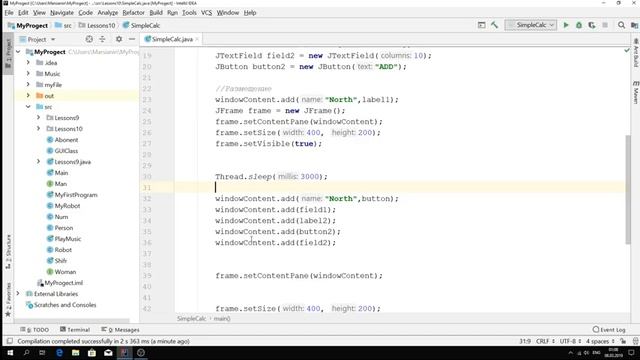
Task: Click the Project tree horizontal scrollbar
Action: click(x=73, y=321)
